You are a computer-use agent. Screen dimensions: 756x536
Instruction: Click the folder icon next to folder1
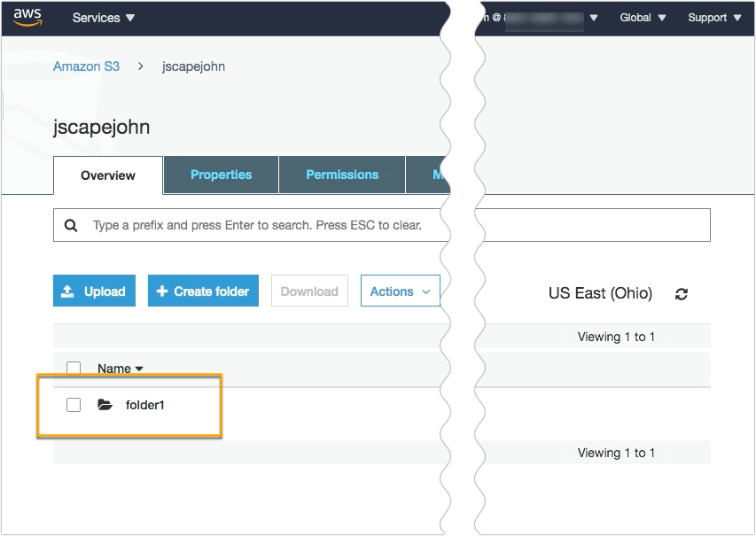click(105, 405)
